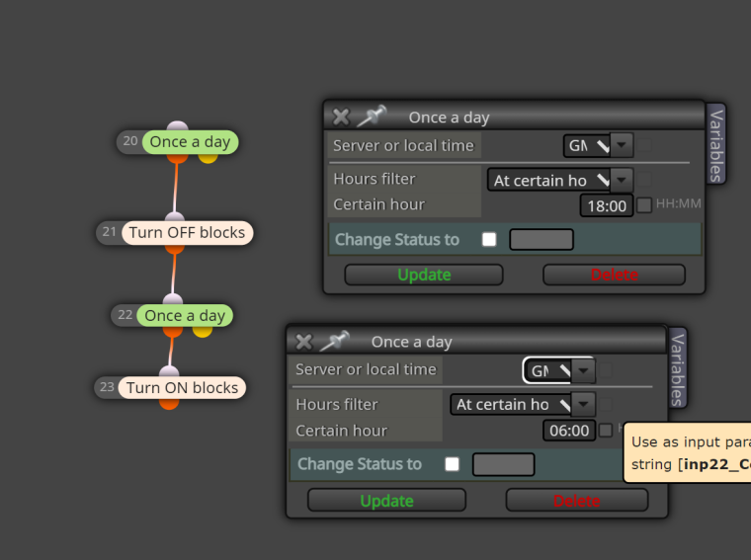Click Update in the upper panel
The width and height of the screenshot is (751, 560).
pyautogui.click(x=423, y=275)
